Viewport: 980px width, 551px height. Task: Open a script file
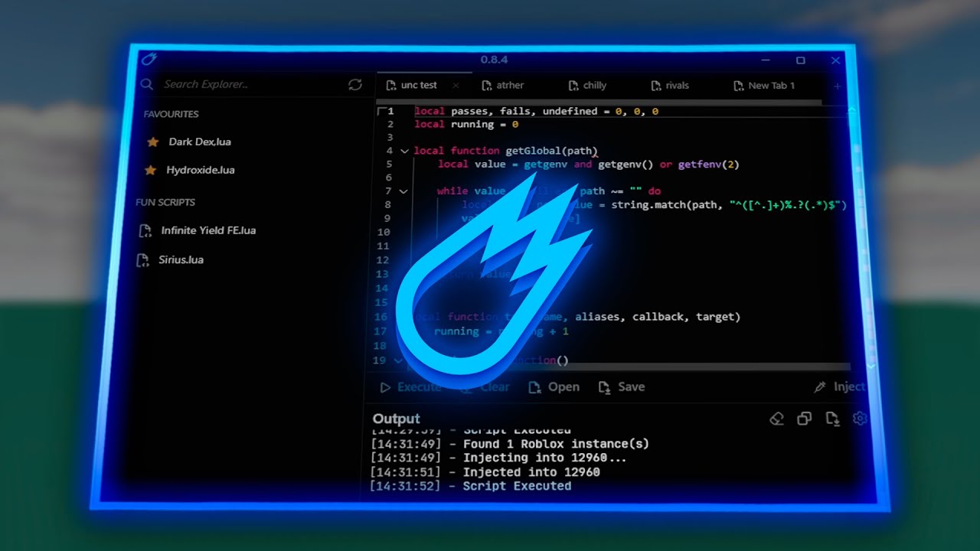[x=554, y=387]
